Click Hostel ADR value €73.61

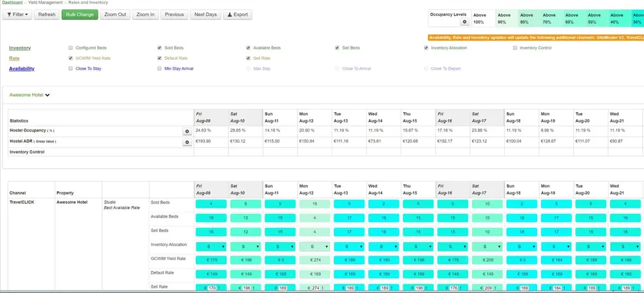375,142
